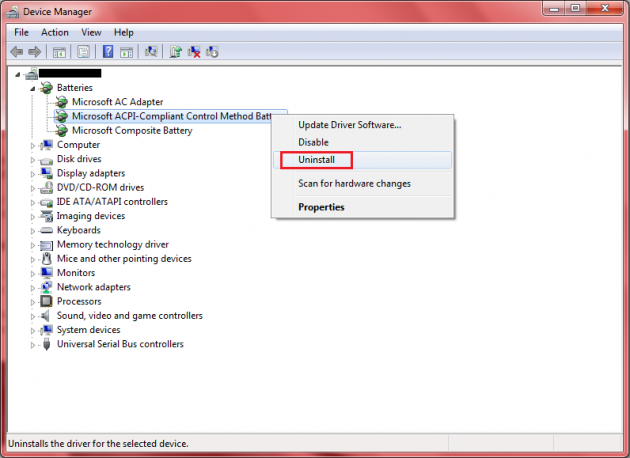The width and height of the screenshot is (630, 458).
Task: Expand Universal Serial Bus controllers node
Action: pyautogui.click(x=33, y=344)
